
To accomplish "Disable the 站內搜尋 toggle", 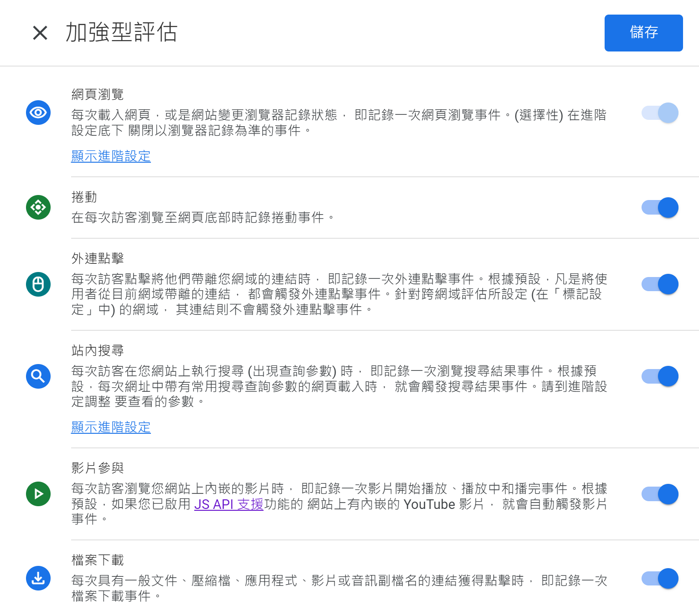I will [660, 376].
